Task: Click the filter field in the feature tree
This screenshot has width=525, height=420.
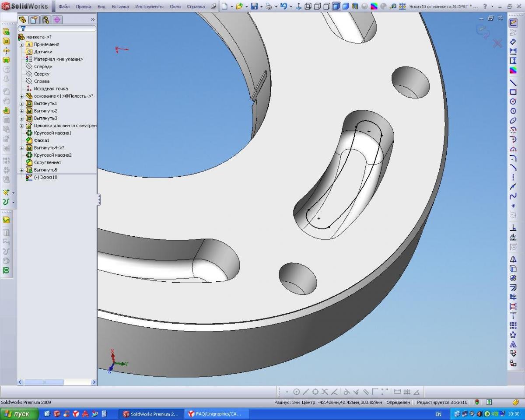Action: [57, 28]
